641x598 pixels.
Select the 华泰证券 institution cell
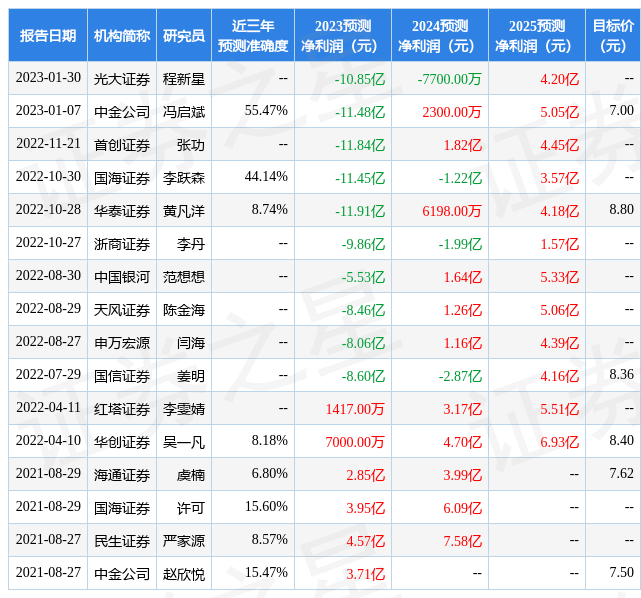click(122, 211)
